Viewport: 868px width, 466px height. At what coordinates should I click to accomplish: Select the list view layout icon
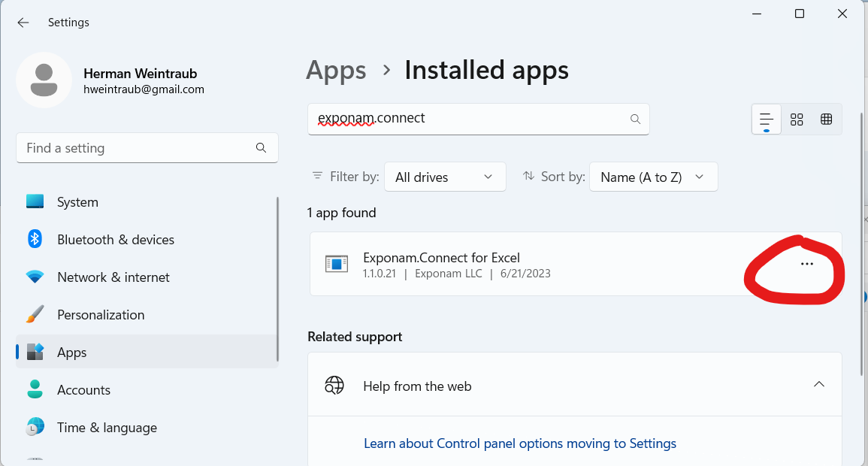(x=767, y=120)
